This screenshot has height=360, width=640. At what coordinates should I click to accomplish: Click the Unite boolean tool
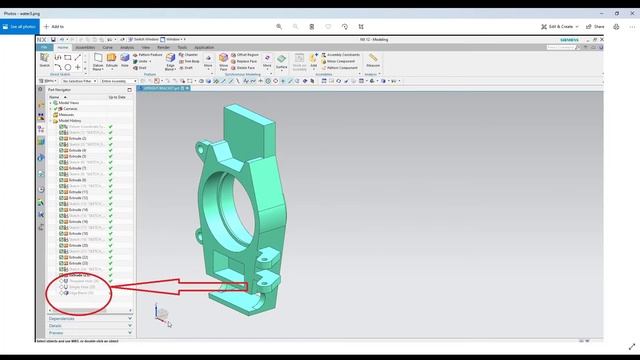click(142, 61)
